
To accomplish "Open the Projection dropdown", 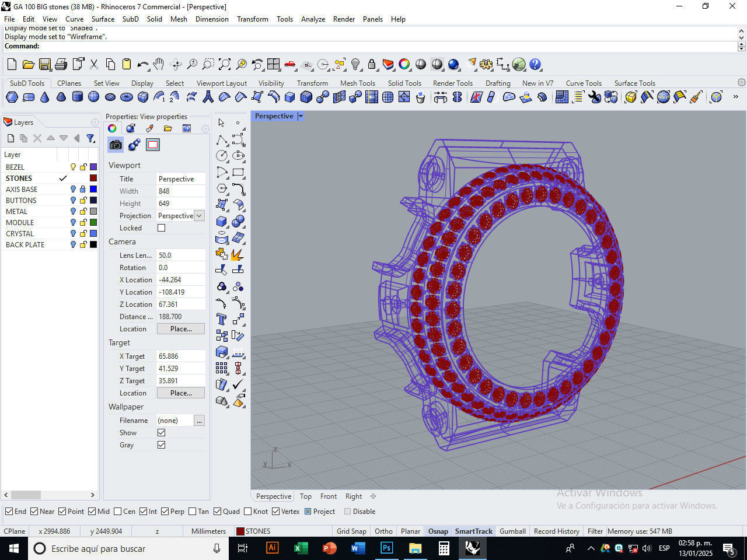I will [x=199, y=216].
